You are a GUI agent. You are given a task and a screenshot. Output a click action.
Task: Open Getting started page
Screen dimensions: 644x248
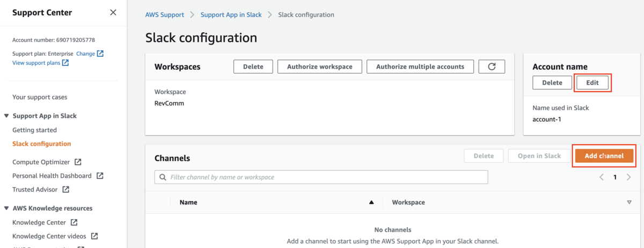(34, 130)
